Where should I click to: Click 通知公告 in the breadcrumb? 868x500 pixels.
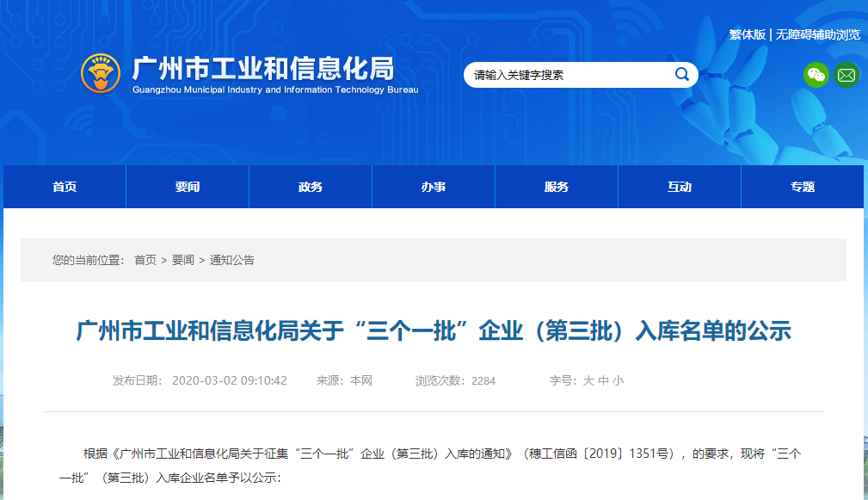coord(232,260)
